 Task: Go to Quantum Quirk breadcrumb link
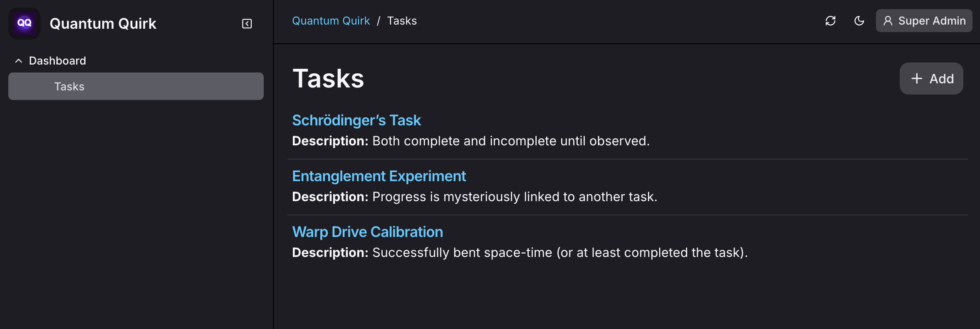tap(331, 21)
